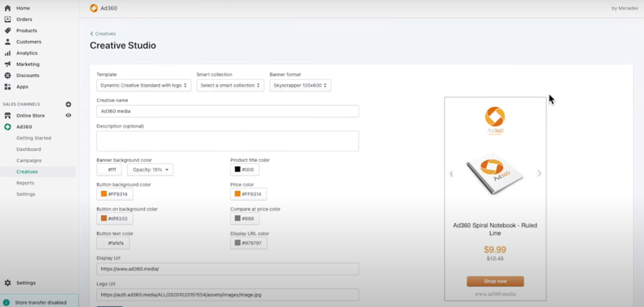The width and height of the screenshot is (644, 307).
Task: Click the Settings gear icon
Action: click(8, 282)
